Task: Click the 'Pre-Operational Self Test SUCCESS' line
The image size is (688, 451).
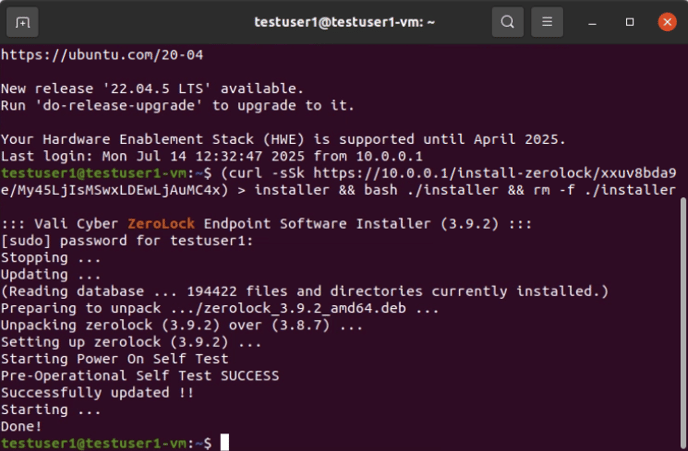Action: pyautogui.click(x=140, y=376)
